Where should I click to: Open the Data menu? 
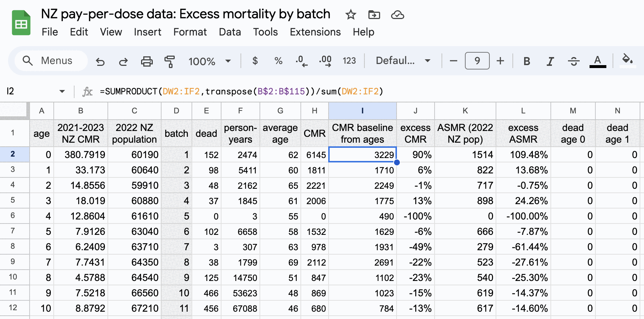click(230, 32)
